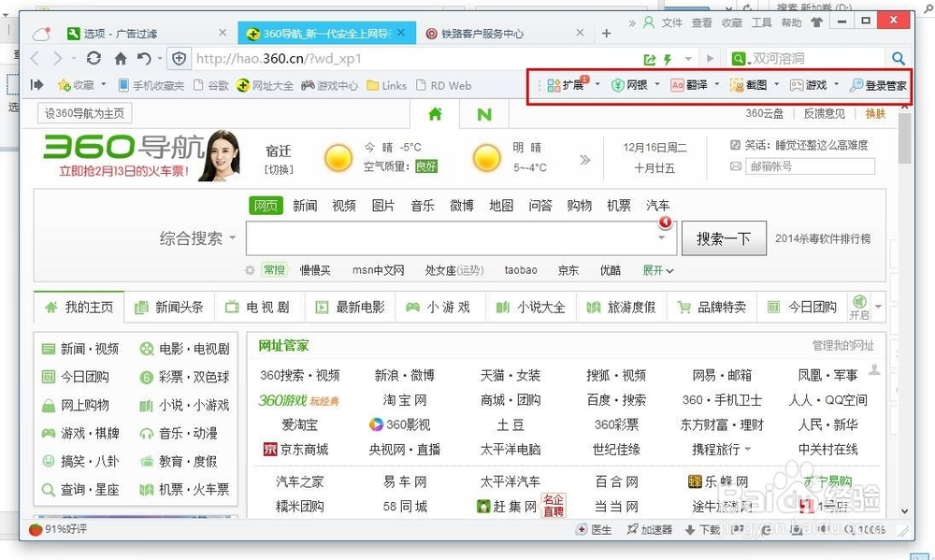Show next weather days with double chevron
This screenshot has height=560, width=935.
585,159
